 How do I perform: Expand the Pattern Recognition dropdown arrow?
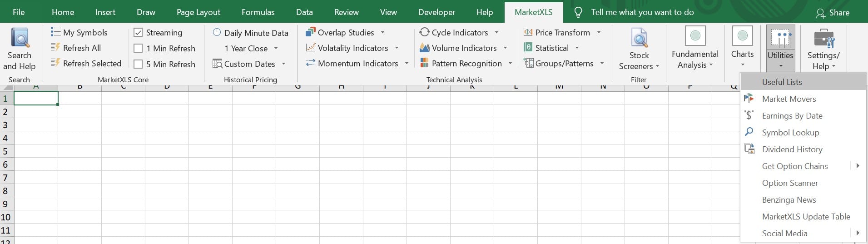pos(510,64)
